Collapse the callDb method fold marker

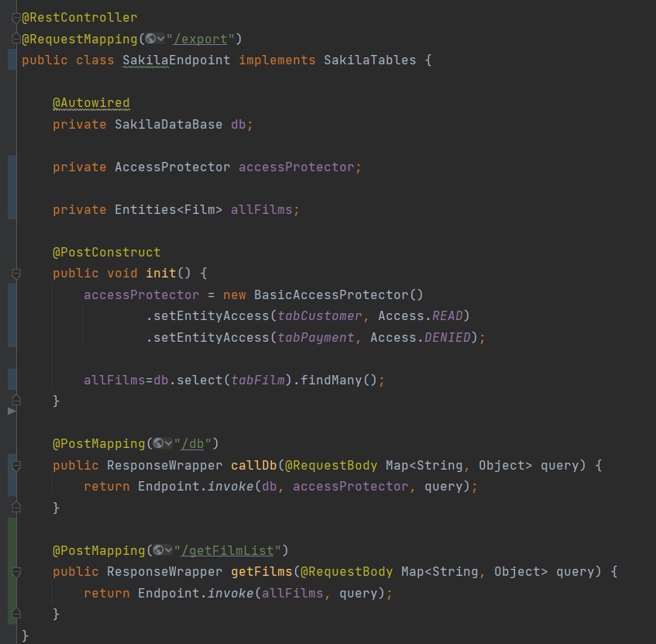pyautogui.click(x=16, y=466)
